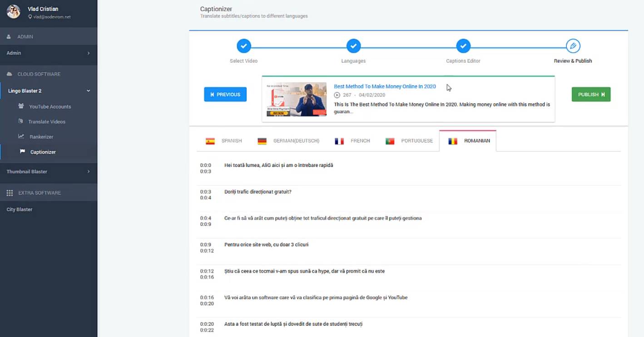
Task: Click the video description text snippet
Action: coord(442,108)
